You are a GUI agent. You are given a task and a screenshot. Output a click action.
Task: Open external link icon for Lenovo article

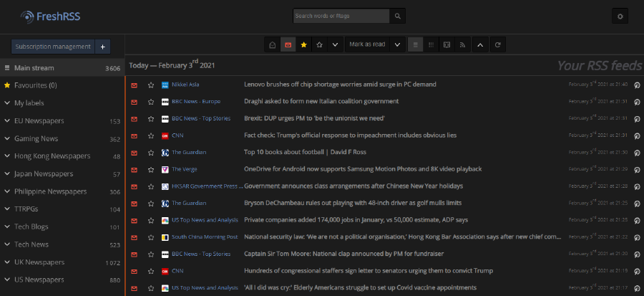[x=637, y=85]
